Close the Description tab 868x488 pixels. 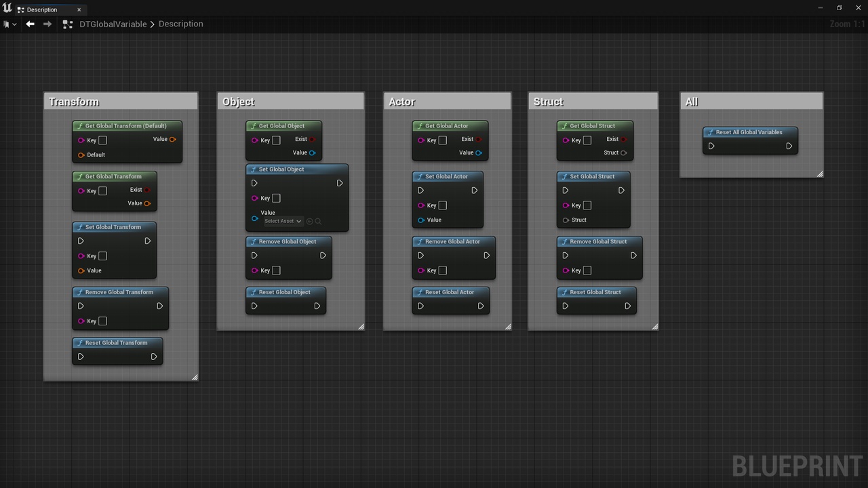tap(79, 9)
